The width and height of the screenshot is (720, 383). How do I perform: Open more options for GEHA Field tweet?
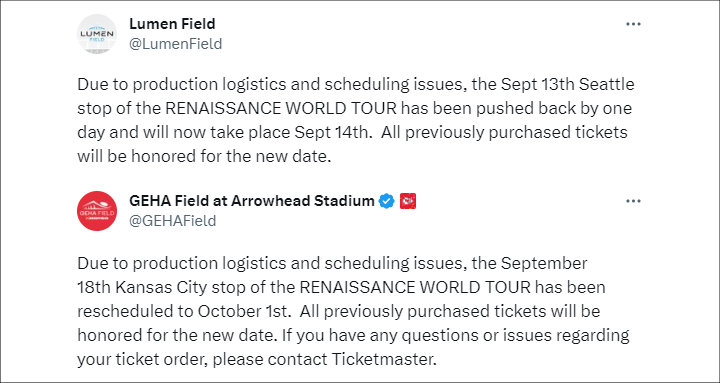[633, 201]
